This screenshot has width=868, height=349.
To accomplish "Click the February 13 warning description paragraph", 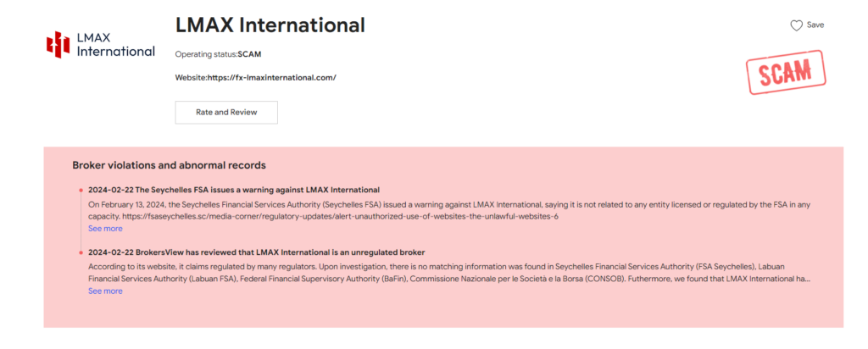I will pos(424,204).
